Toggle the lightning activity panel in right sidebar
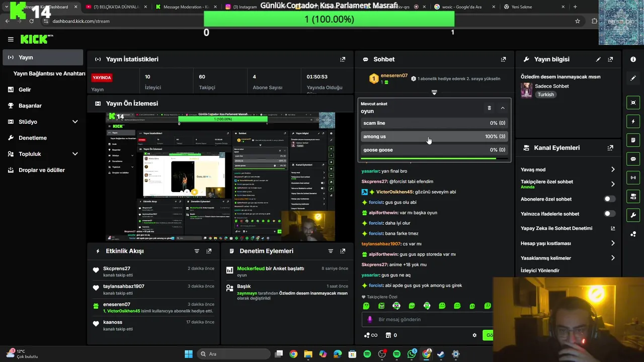 pyautogui.click(x=633, y=121)
